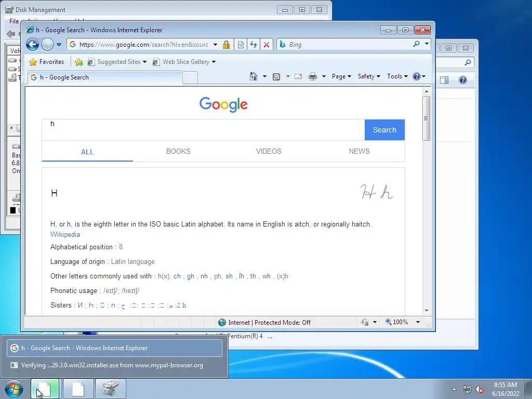The height and width of the screenshot is (399, 532).
Task: Click the help icon in background window
Action: tap(463, 80)
